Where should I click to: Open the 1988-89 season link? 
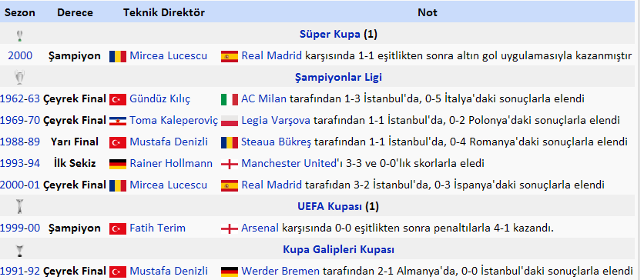tap(20, 142)
